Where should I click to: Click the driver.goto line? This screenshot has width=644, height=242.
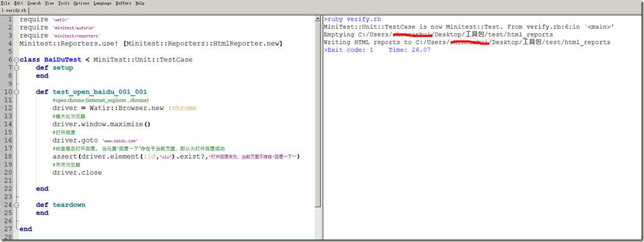95,141
